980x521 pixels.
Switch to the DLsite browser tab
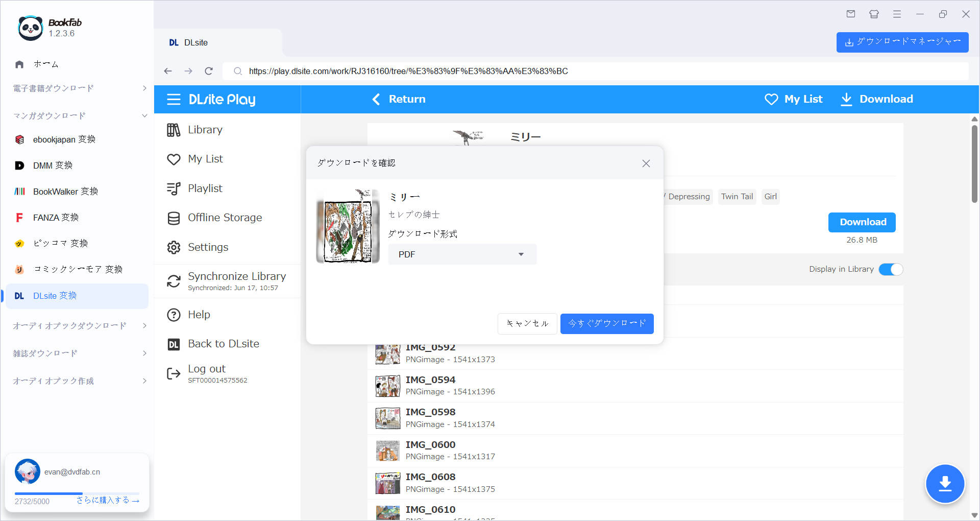point(218,43)
